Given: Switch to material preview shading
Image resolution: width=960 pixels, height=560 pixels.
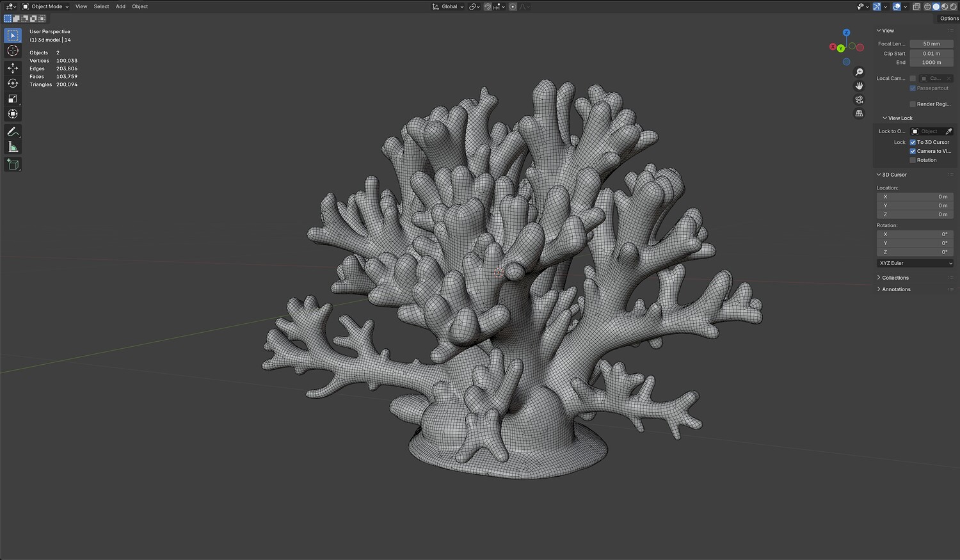Looking at the screenshot, I should point(944,6).
